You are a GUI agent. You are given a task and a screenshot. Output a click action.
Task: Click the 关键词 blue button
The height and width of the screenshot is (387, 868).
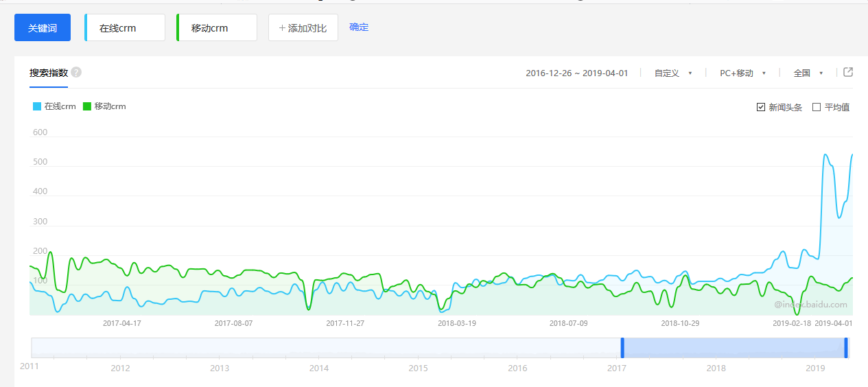[43, 28]
